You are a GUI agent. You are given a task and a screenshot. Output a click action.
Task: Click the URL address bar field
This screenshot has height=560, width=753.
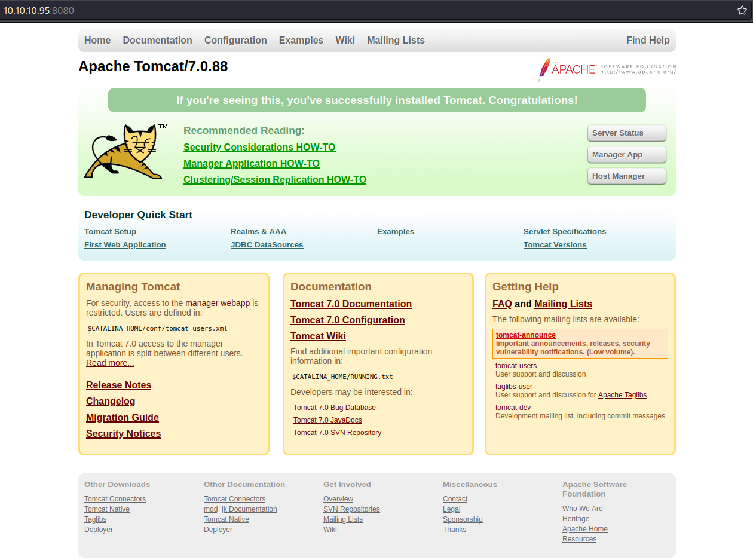click(359, 10)
